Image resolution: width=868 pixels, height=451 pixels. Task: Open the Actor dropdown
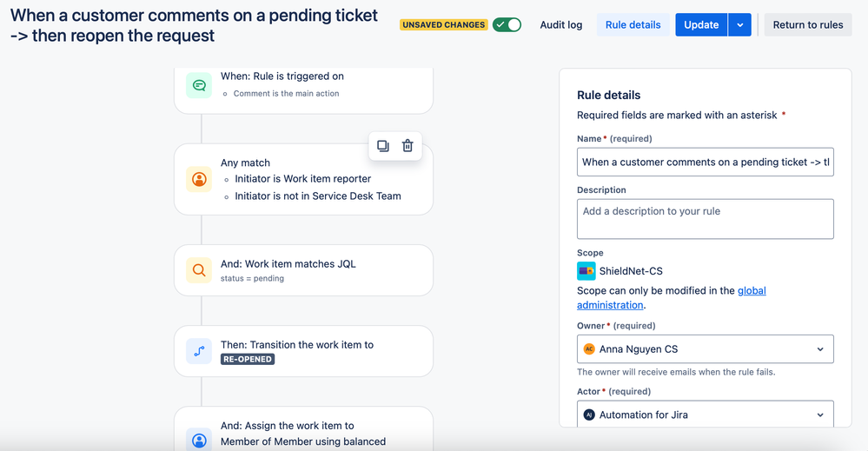706,414
